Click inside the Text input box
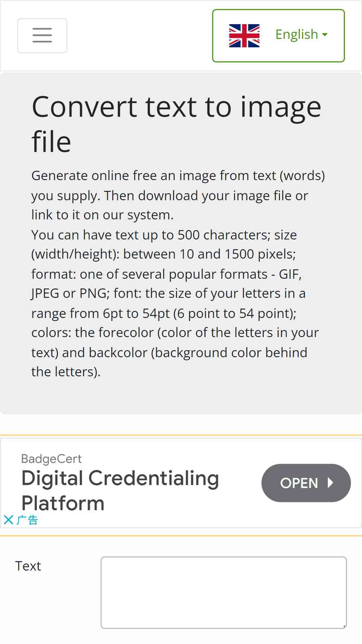This screenshot has height=644, width=362. point(223,593)
